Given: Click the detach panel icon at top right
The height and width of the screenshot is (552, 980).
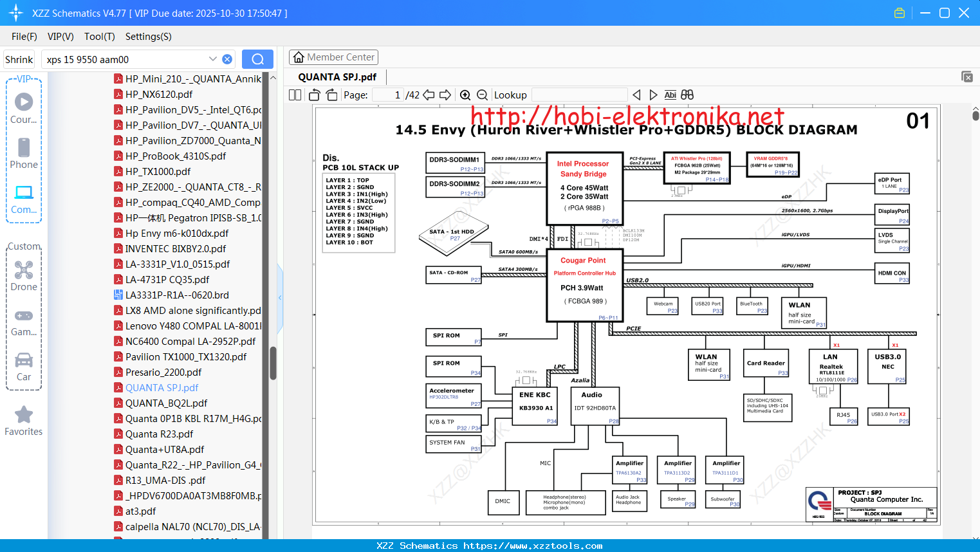Looking at the screenshot, I should 967,77.
